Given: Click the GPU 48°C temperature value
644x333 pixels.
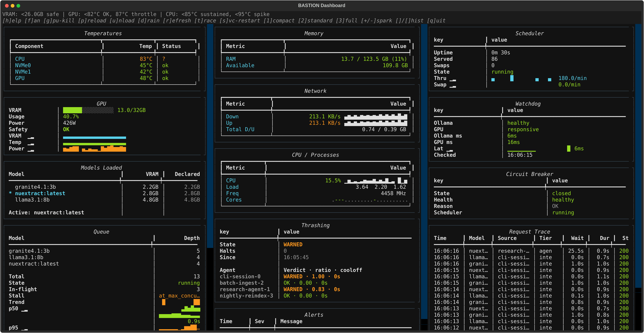Looking at the screenshot, I should (x=146, y=78).
